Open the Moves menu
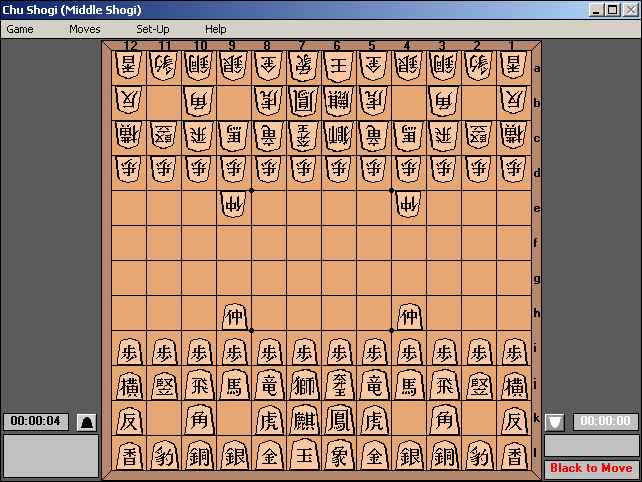This screenshot has width=642, height=482. pos(85,29)
